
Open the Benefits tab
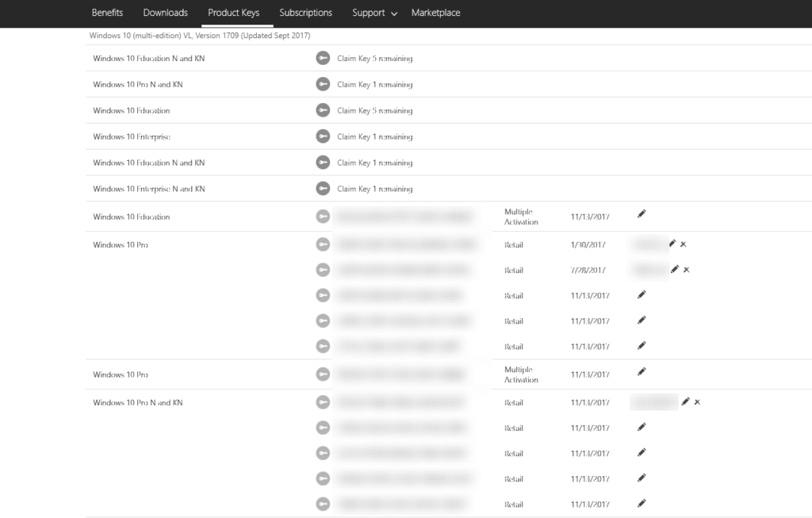coord(107,13)
